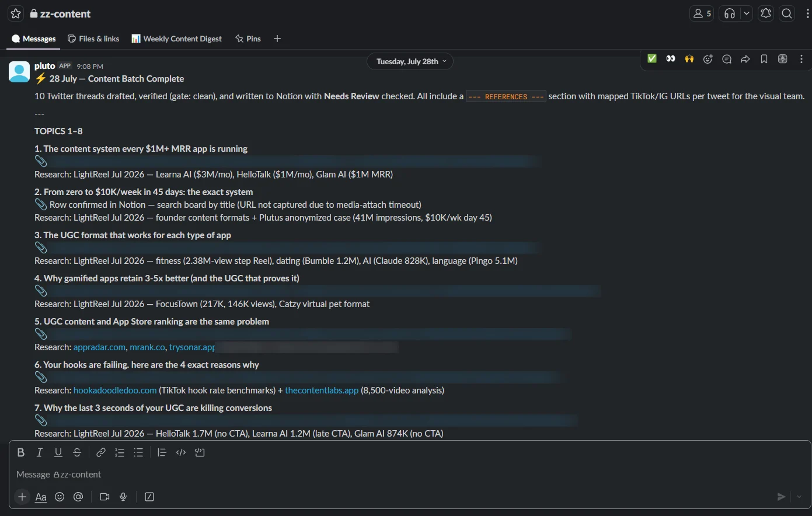The image size is (812, 516).
Task: Click the 9:08 PM message timestamp
Action: pos(90,67)
